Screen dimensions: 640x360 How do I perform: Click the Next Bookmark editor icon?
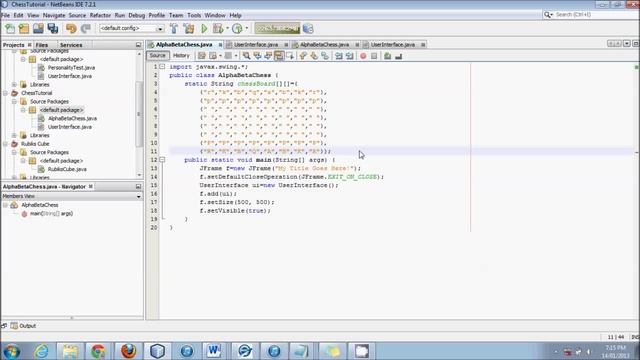(314, 56)
